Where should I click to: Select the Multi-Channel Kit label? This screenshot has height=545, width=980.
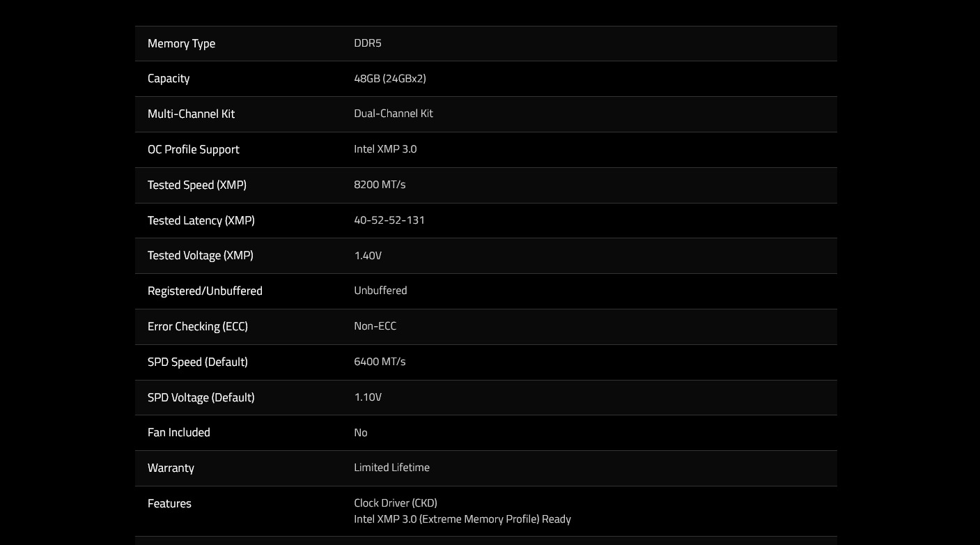[x=191, y=114]
